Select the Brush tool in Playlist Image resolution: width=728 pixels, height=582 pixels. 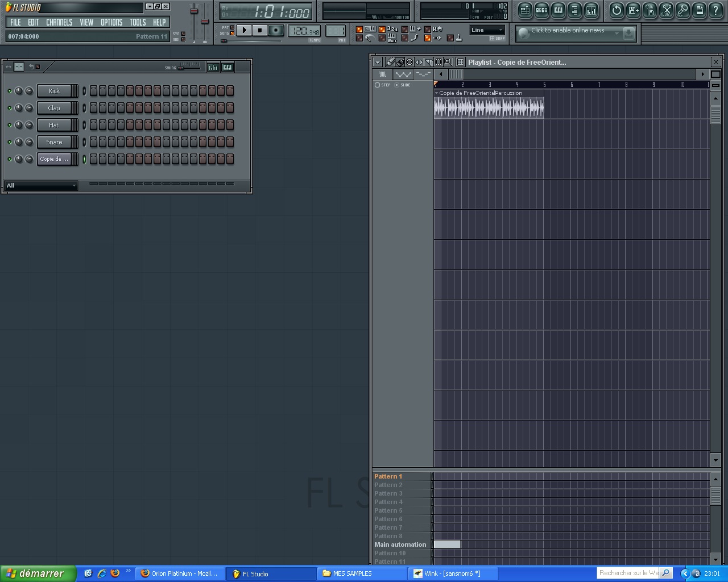coord(400,62)
